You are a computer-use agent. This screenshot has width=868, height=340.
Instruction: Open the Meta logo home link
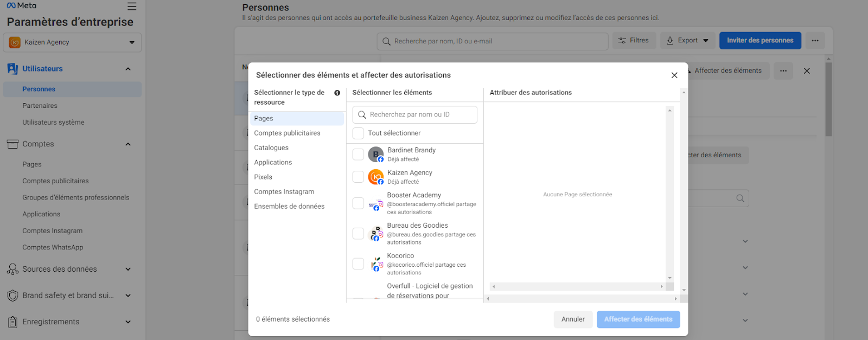click(22, 5)
